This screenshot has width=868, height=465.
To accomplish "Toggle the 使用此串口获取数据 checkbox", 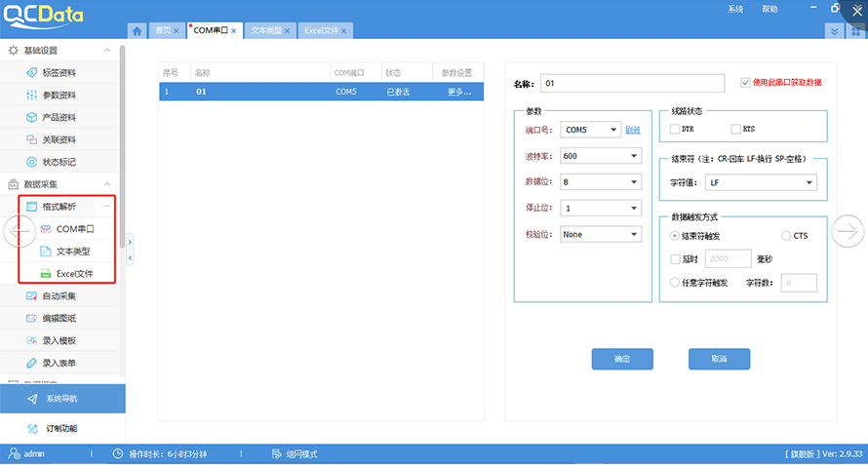I will tap(746, 83).
